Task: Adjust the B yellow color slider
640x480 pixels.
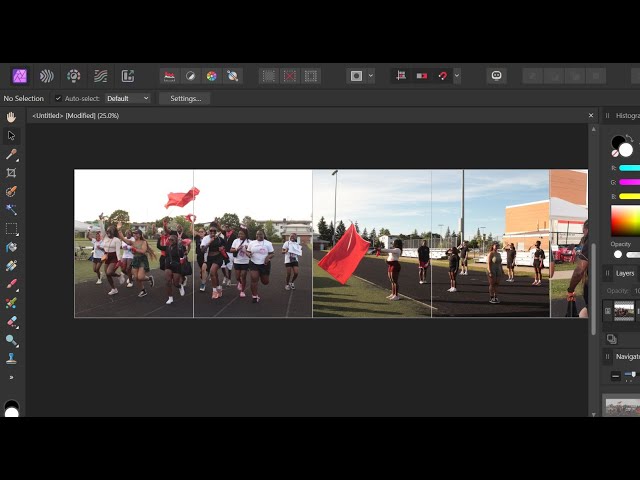Action: coord(629,196)
